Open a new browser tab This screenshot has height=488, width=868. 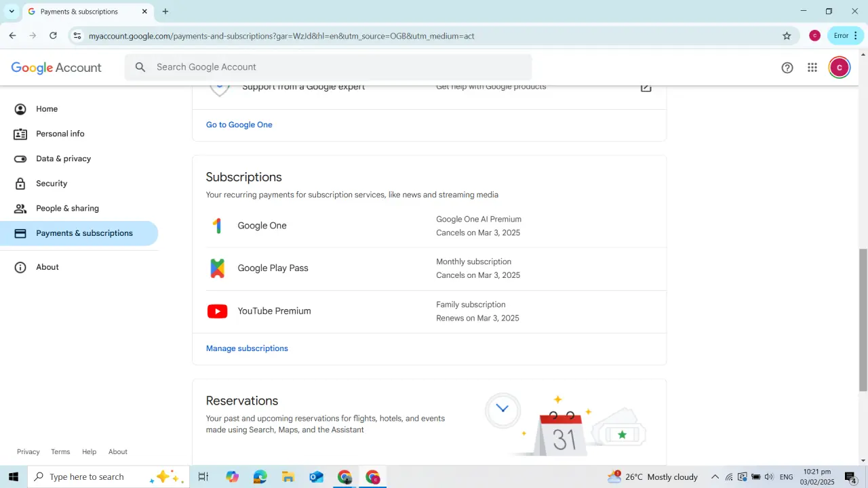[x=165, y=12]
